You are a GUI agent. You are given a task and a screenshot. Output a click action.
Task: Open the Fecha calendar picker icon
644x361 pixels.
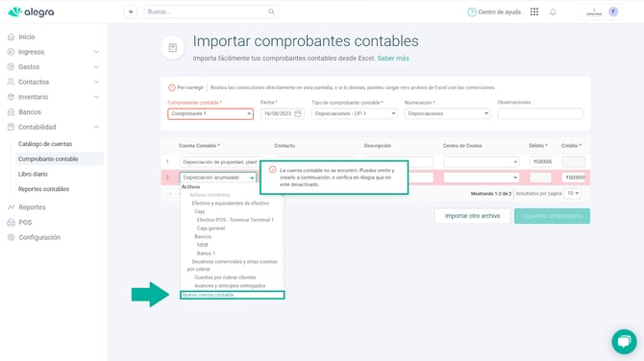coord(298,113)
